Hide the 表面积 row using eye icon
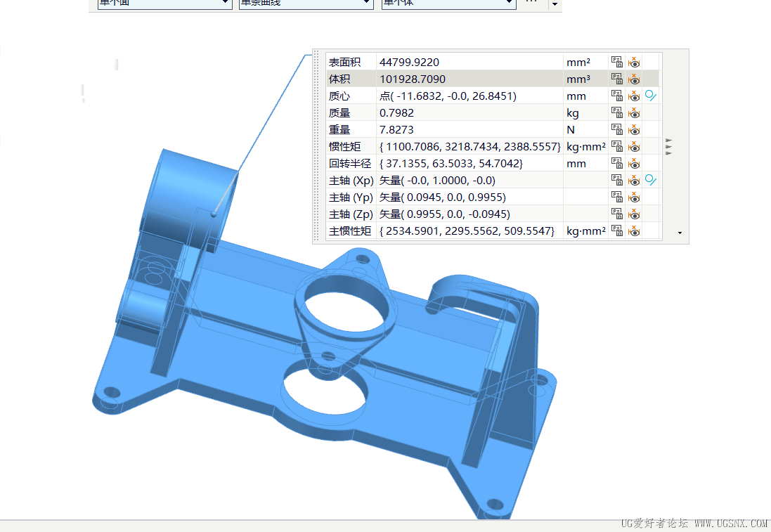The height and width of the screenshot is (532, 771). click(634, 62)
